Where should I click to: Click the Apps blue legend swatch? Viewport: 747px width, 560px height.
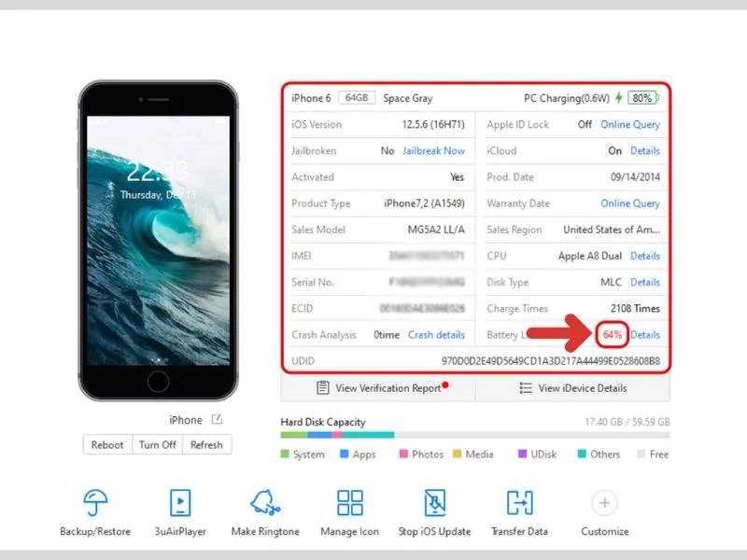point(344,454)
